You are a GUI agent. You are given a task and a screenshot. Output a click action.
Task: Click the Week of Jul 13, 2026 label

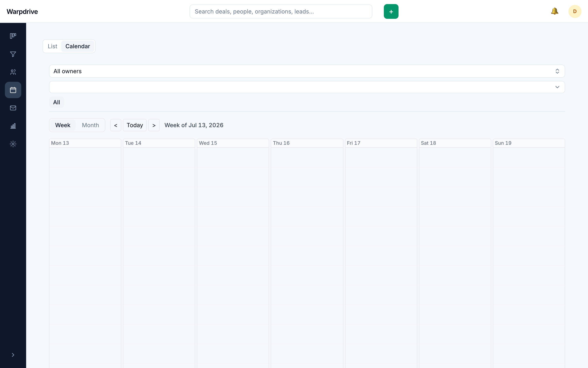(194, 125)
